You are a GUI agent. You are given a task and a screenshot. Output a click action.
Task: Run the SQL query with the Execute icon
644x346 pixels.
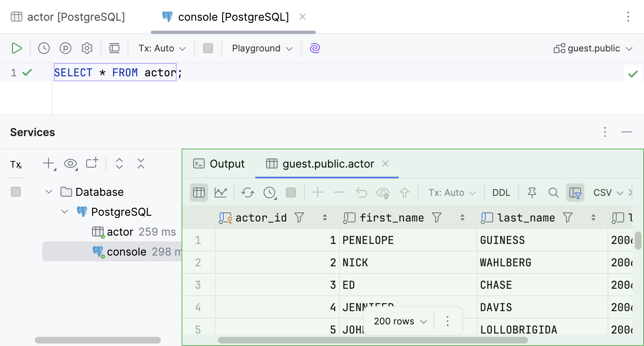coord(17,48)
